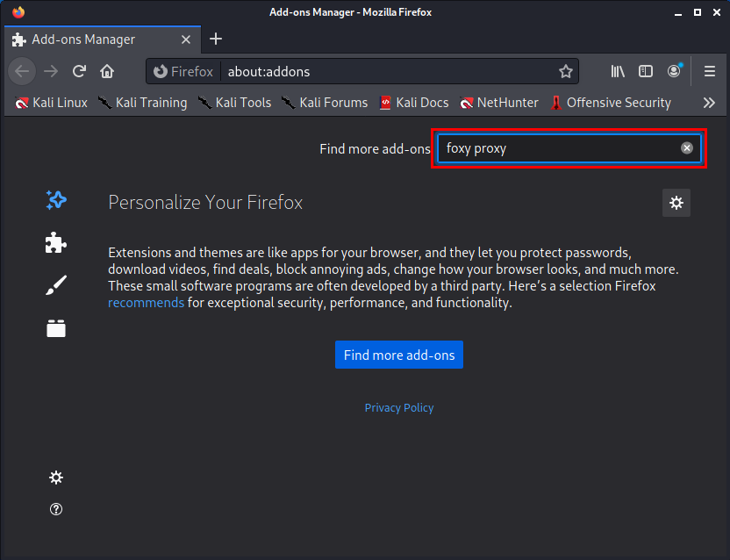Image resolution: width=730 pixels, height=560 pixels.
Task: Open the Firefox home page
Action: pos(107,71)
